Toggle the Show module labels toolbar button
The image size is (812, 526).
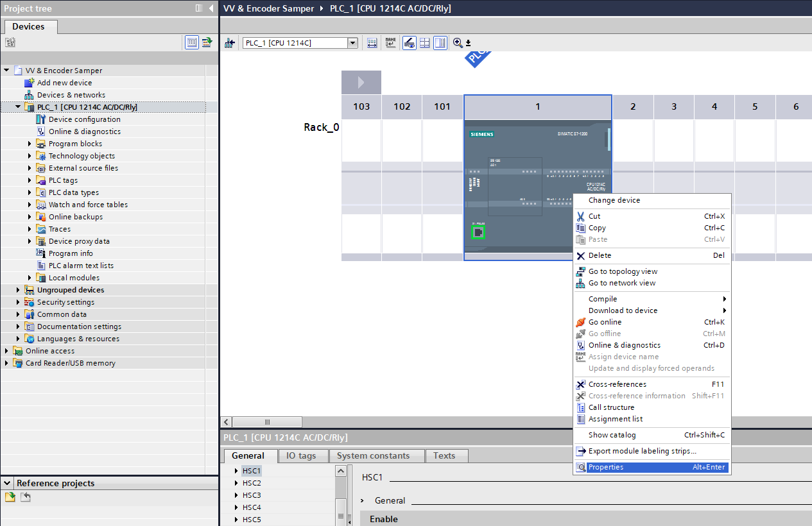click(x=409, y=43)
